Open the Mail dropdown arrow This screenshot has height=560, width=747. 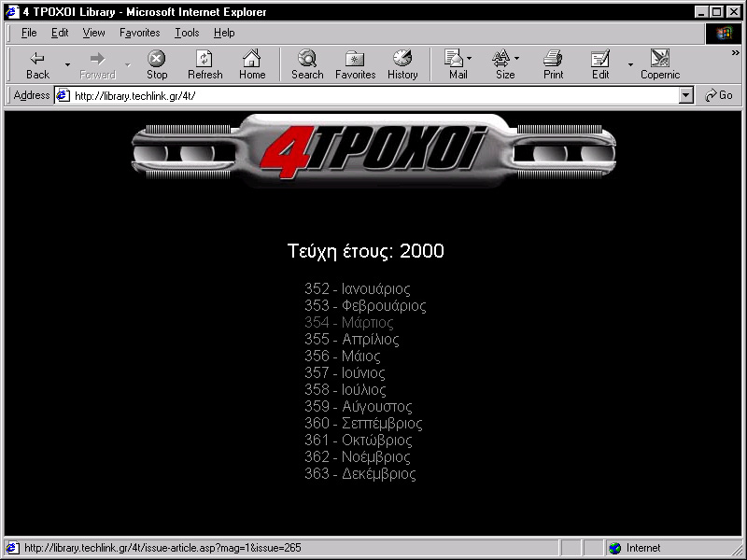pyautogui.click(x=470, y=58)
